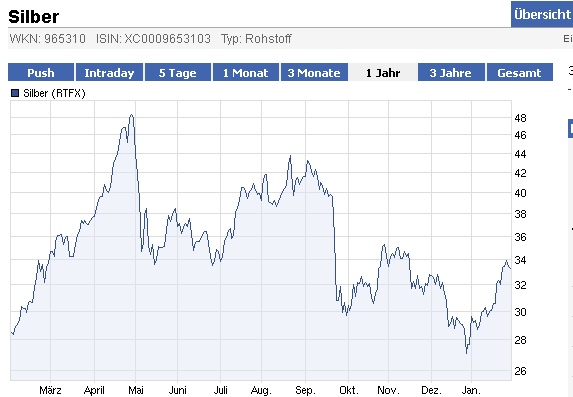Click the 38 price axis label
Image resolution: width=573 pixels, height=397 pixels.
[x=520, y=214]
